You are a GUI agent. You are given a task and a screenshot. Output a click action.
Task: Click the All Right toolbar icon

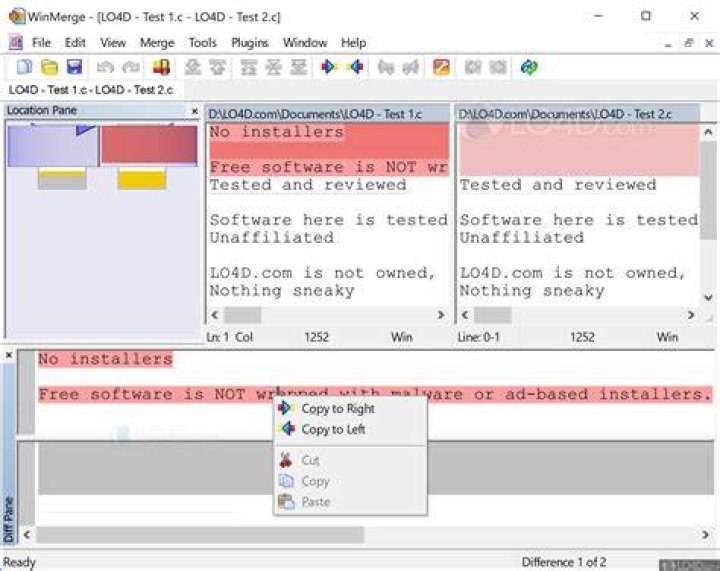[x=472, y=67]
